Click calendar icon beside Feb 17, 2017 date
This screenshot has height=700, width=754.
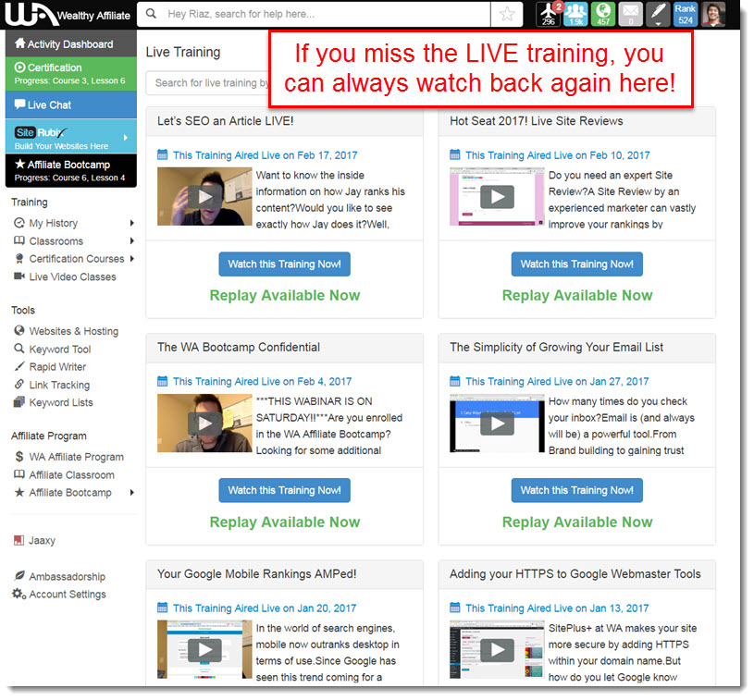(163, 154)
